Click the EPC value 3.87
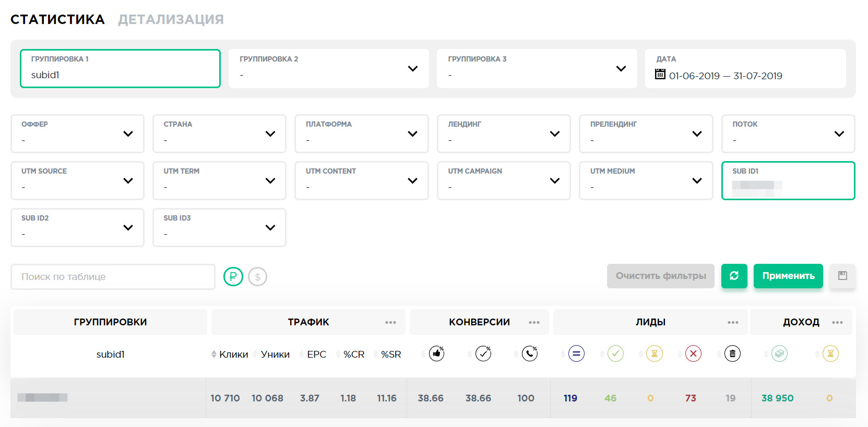 (x=310, y=398)
